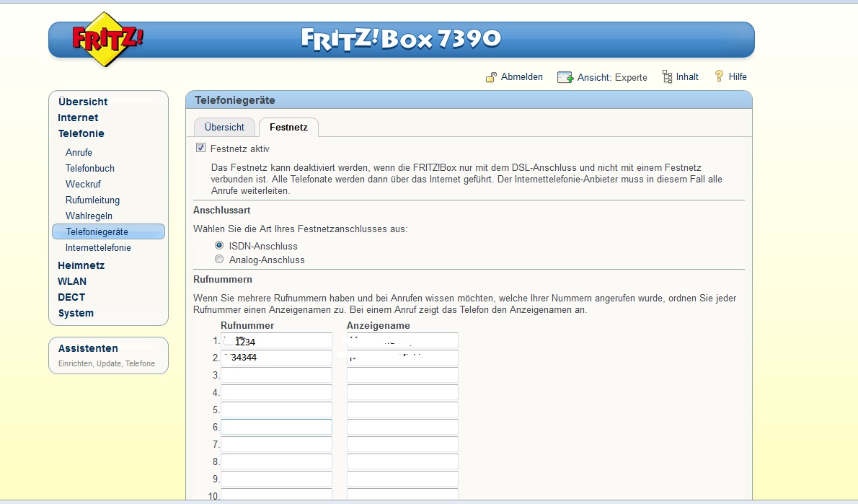The height and width of the screenshot is (504, 858).
Task: Click the Anzeigename field in row 6
Action: [403, 427]
